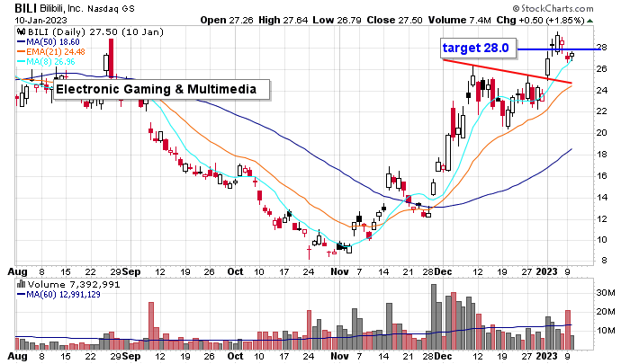The width and height of the screenshot is (630, 364).
Task: Click the MA(8) 26.96 legend label
Action: pos(50,62)
